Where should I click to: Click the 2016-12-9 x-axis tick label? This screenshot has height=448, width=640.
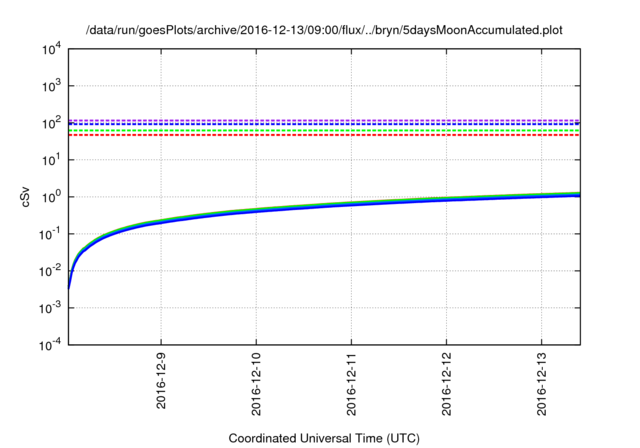click(x=161, y=381)
